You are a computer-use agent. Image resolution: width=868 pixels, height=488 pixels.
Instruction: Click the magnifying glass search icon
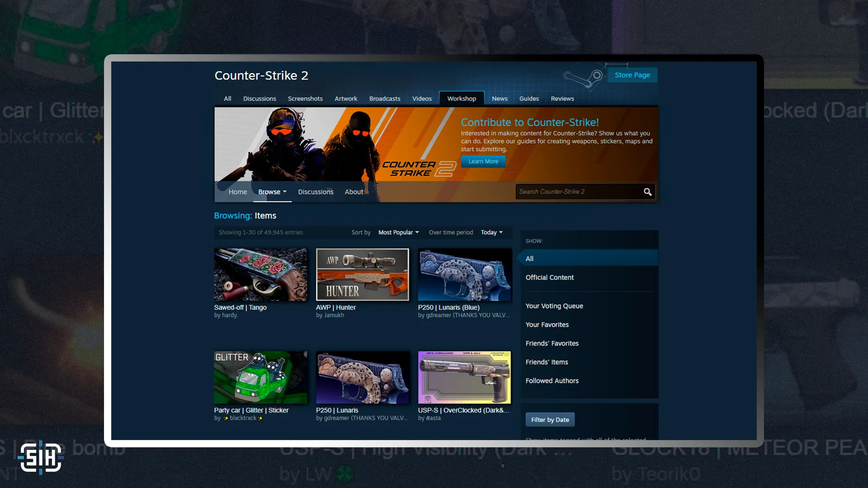647,192
